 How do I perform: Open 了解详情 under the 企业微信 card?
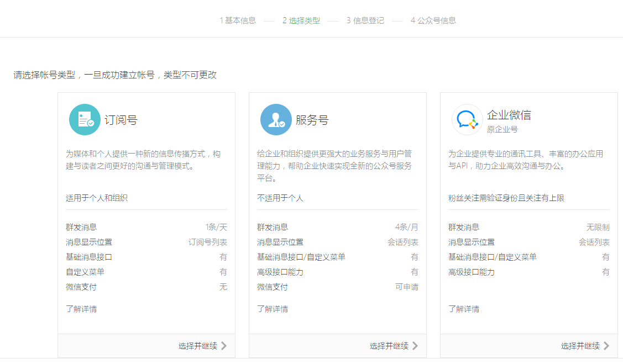(464, 308)
